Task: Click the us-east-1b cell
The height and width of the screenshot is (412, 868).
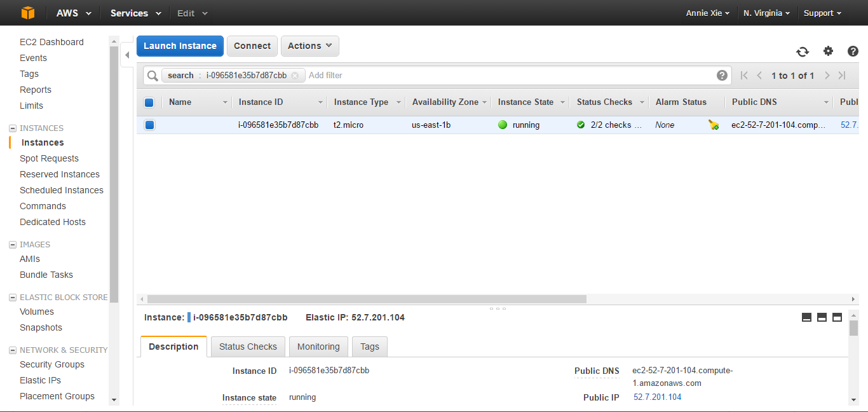Action: [x=431, y=125]
